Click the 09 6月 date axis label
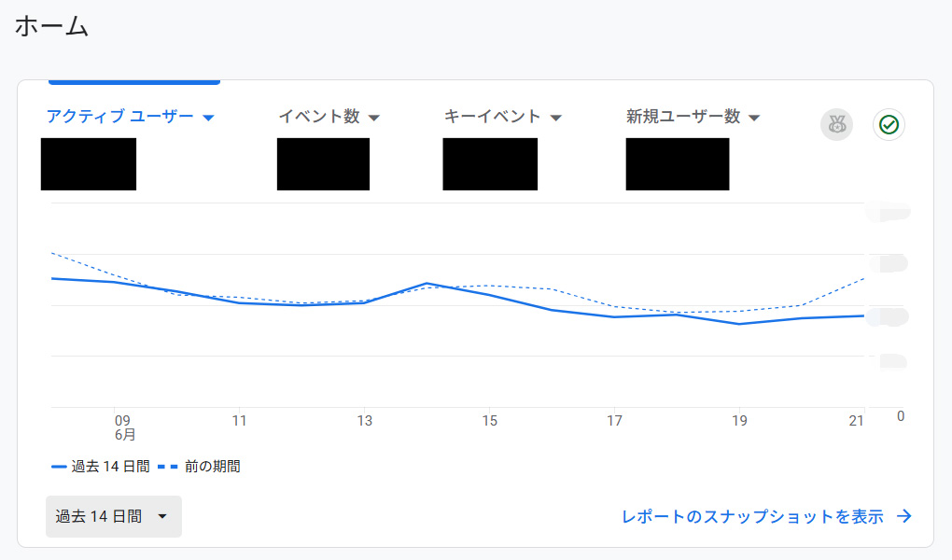Viewport: 952px width, 560px height. [124, 427]
